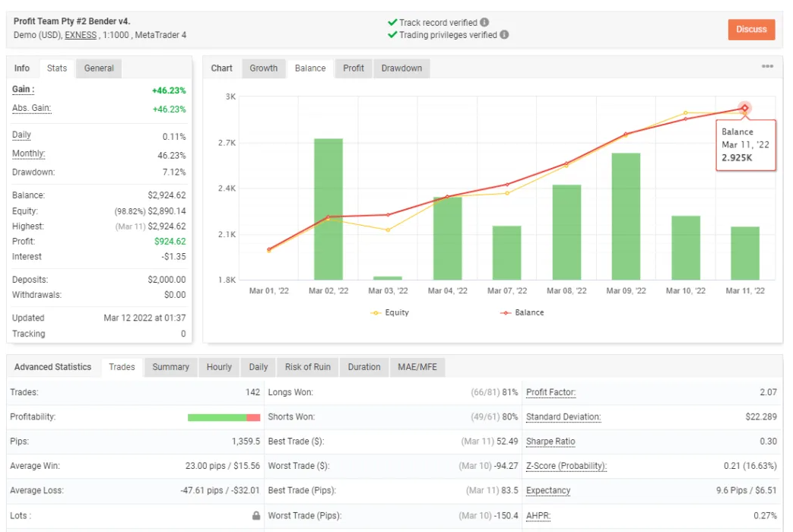Screen dimensions: 793x532
Task: Click the highlighted Mar 11 balance point marker
Action: [745, 108]
